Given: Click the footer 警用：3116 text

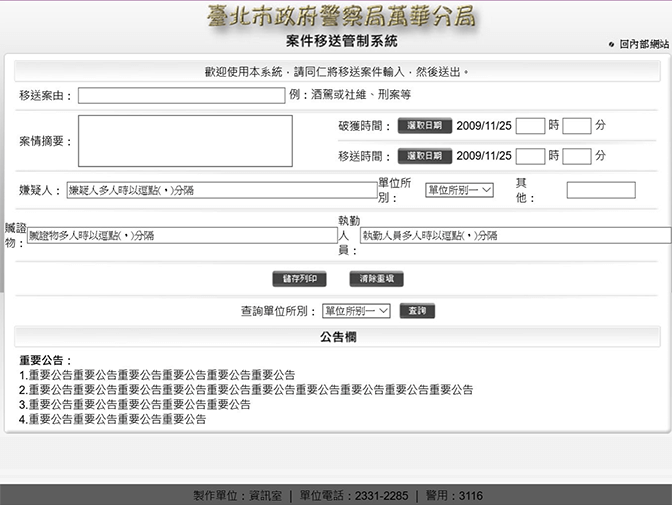Looking at the screenshot, I should pos(454,496).
